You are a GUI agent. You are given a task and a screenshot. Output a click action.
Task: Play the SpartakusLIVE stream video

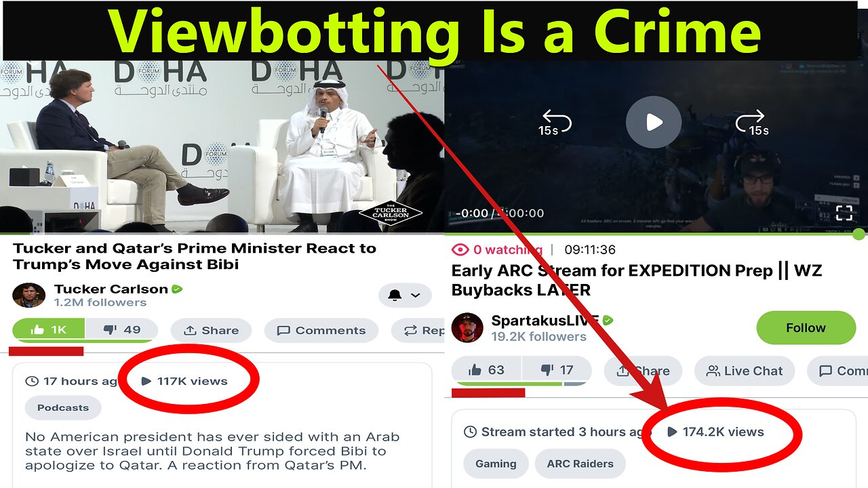(653, 123)
